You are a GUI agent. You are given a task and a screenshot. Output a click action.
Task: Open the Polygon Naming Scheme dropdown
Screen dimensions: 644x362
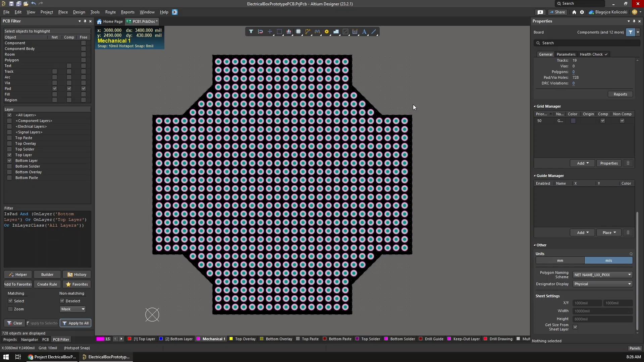click(x=602, y=275)
